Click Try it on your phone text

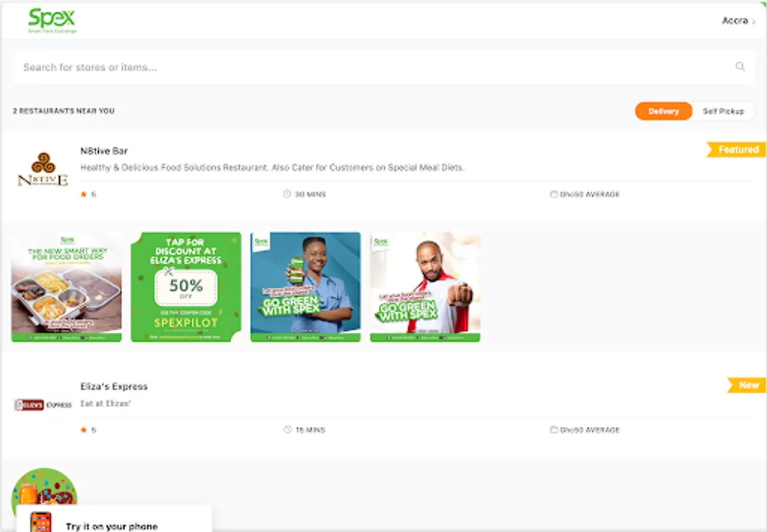(x=112, y=527)
